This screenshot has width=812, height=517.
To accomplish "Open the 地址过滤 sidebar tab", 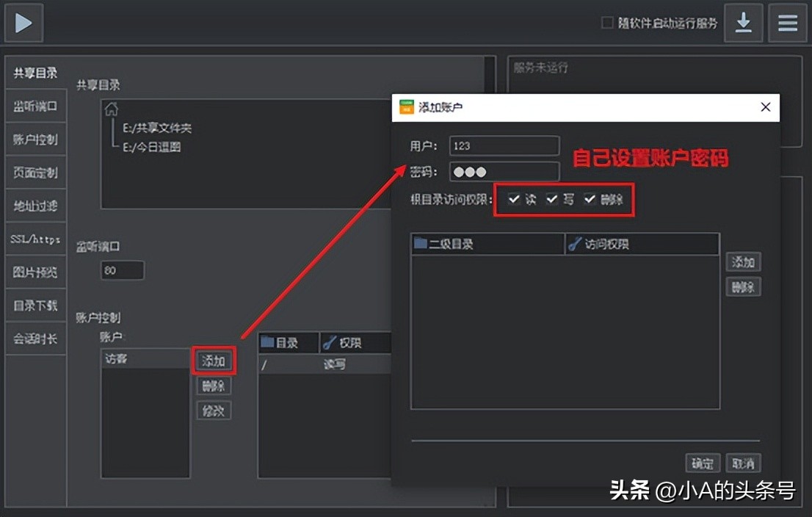I will [35, 206].
